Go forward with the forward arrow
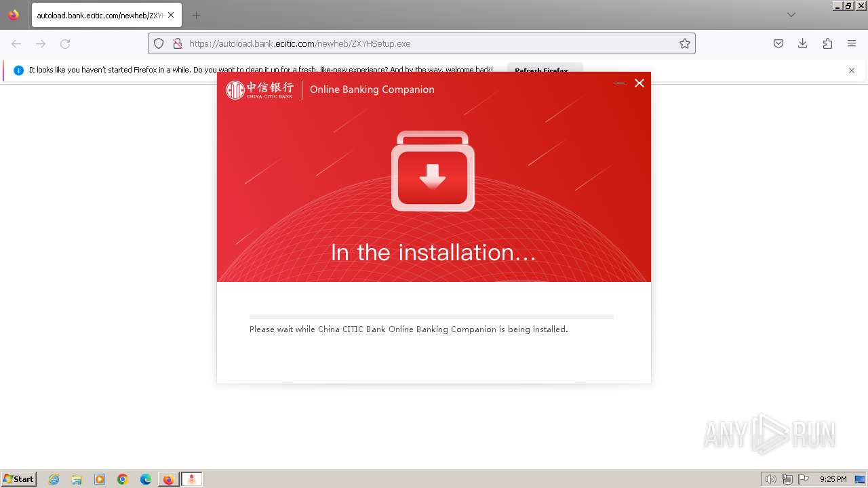868x488 pixels. (41, 43)
